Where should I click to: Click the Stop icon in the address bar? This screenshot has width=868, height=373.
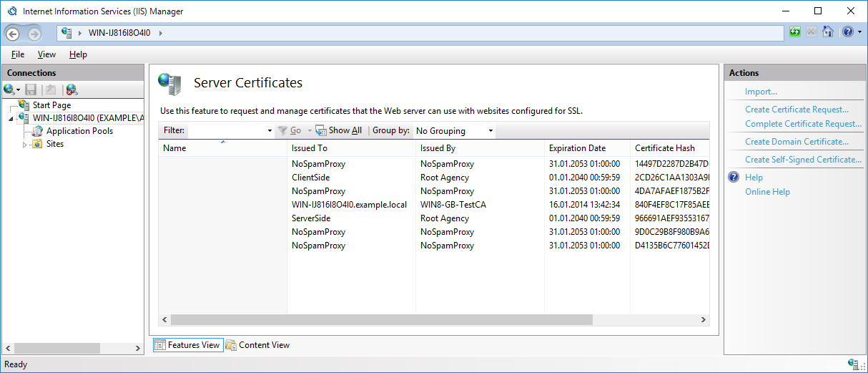click(x=812, y=32)
